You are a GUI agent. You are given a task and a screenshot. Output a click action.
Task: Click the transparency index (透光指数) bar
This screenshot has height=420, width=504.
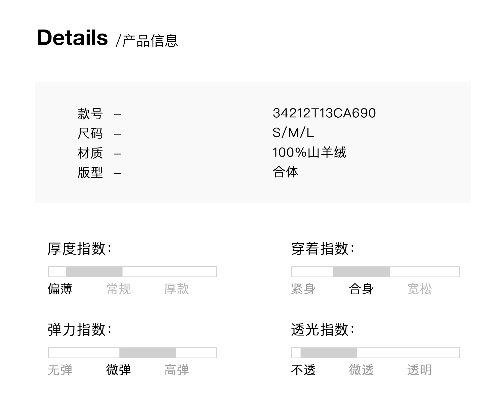click(375, 352)
